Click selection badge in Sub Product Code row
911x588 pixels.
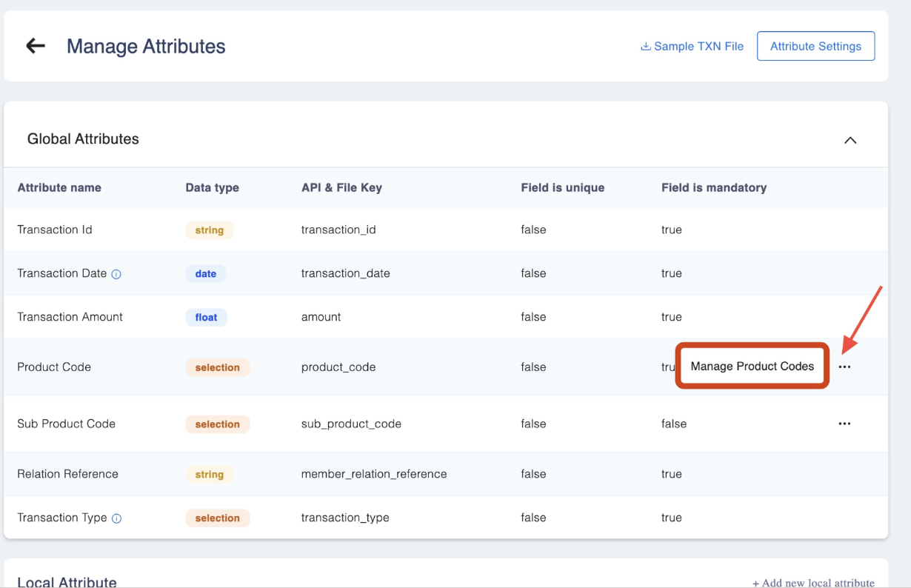(x=218, y=424)
